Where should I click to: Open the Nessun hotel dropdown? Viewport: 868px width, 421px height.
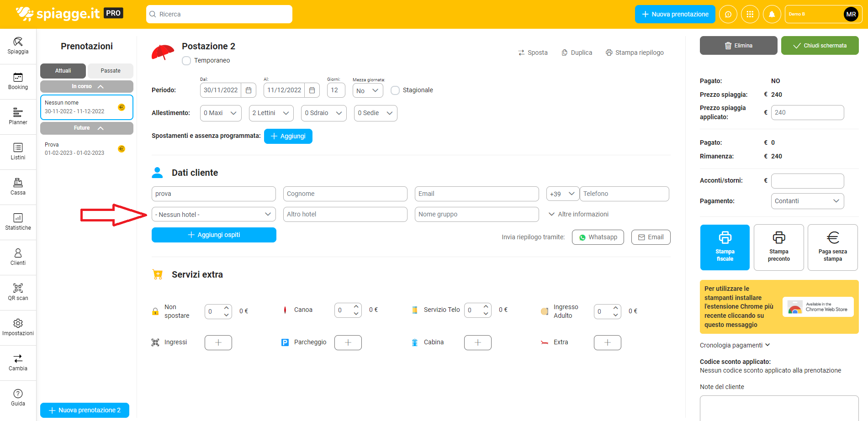[x=213, y=215]
